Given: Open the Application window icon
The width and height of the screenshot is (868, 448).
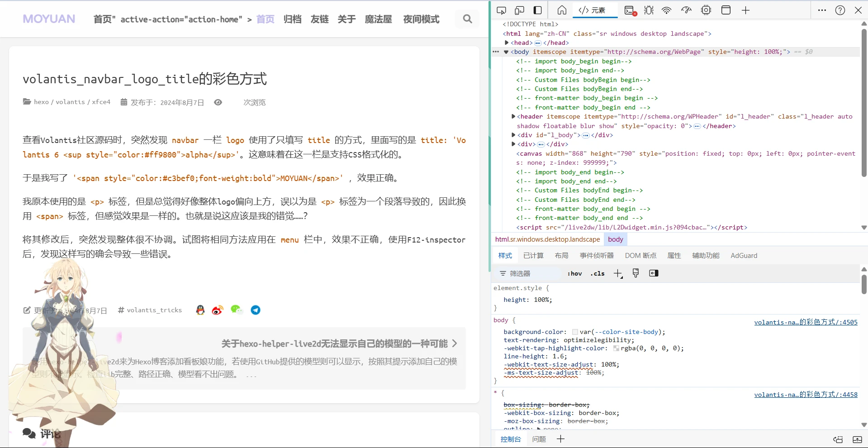Looking at the screenshot, I should coord(726,10).
